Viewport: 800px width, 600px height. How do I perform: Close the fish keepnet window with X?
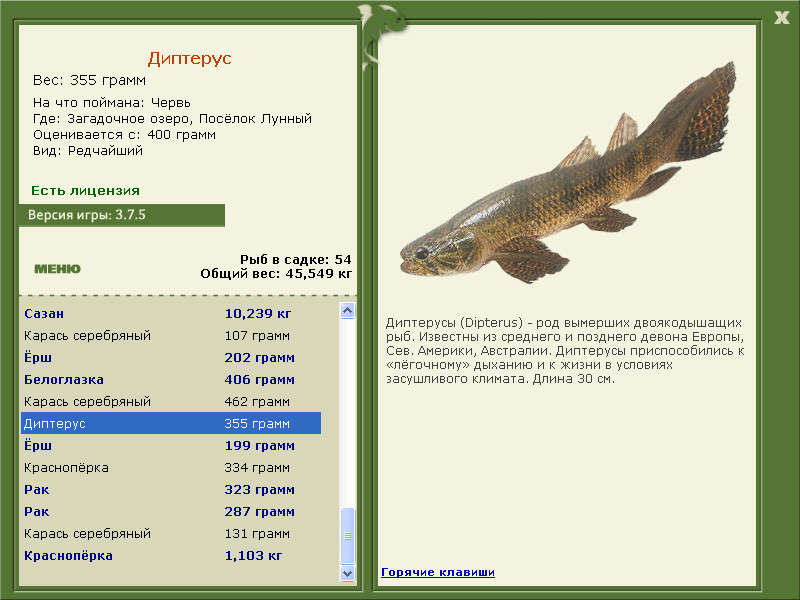coord(781,18)
